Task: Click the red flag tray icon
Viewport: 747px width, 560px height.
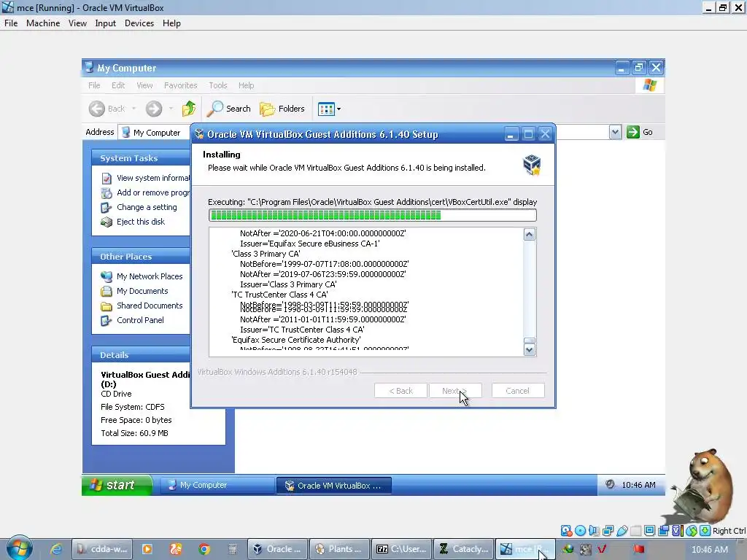Action: click(638, 549)
